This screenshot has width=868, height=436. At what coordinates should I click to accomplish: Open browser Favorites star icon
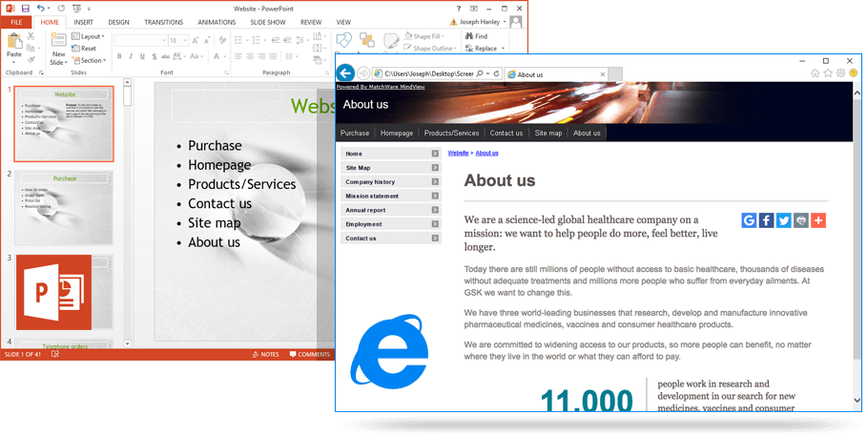coord(828,73)
